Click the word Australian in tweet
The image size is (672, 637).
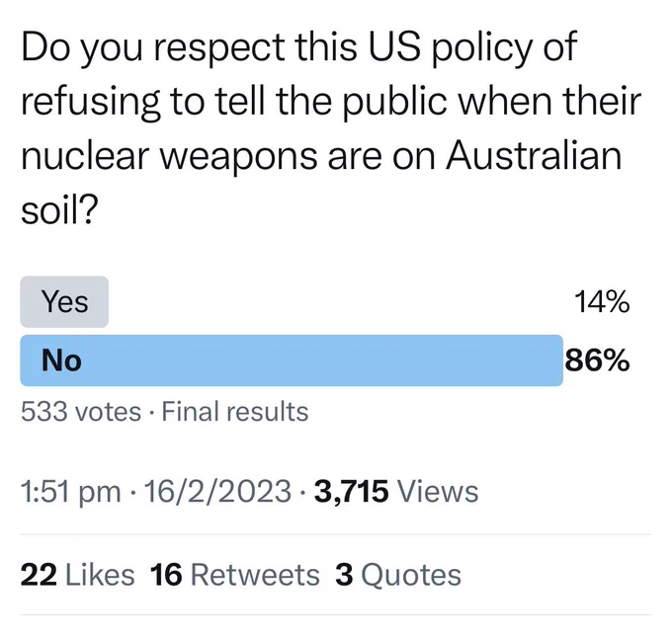point(534,155)
